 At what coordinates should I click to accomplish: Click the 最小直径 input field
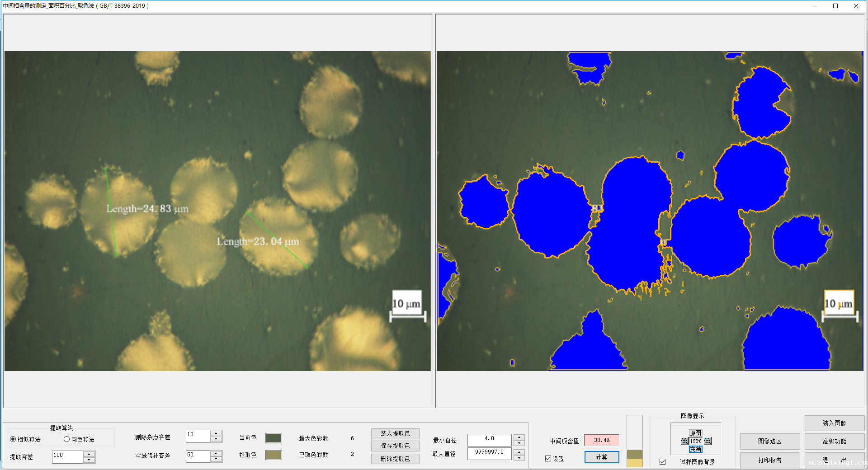tap(489, 439)
